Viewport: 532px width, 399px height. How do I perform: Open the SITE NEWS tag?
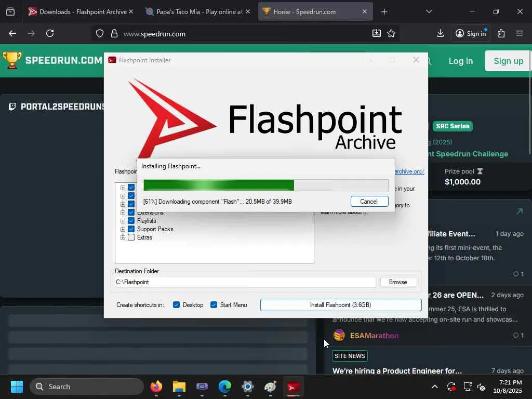[x=350, y=355]
